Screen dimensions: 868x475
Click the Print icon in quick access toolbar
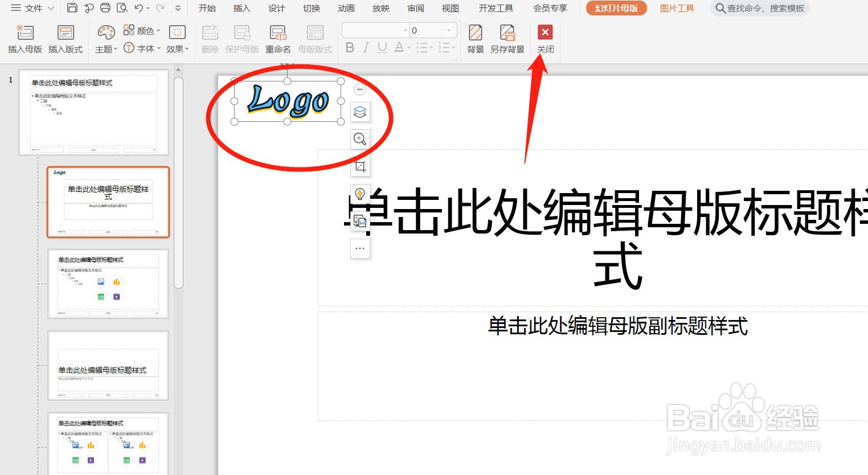(x=105, y=8)
